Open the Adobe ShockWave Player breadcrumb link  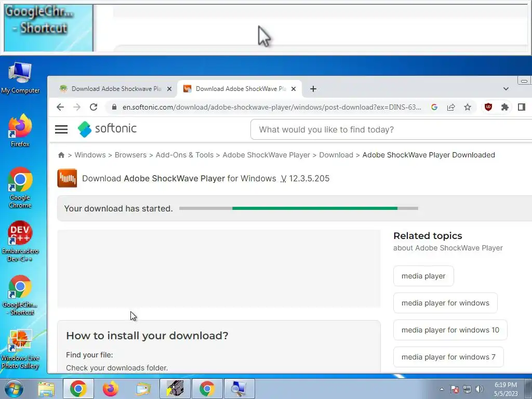(267, 155)
